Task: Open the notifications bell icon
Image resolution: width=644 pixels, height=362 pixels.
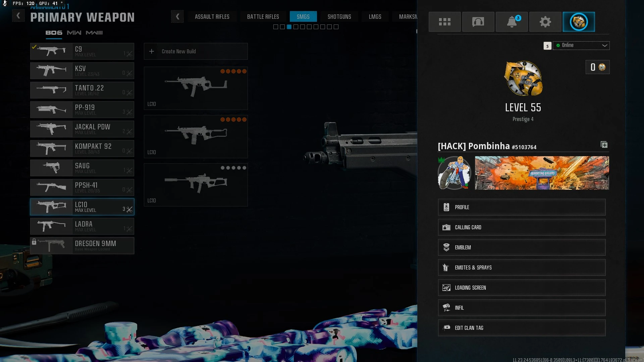Action: pos(512,22)
